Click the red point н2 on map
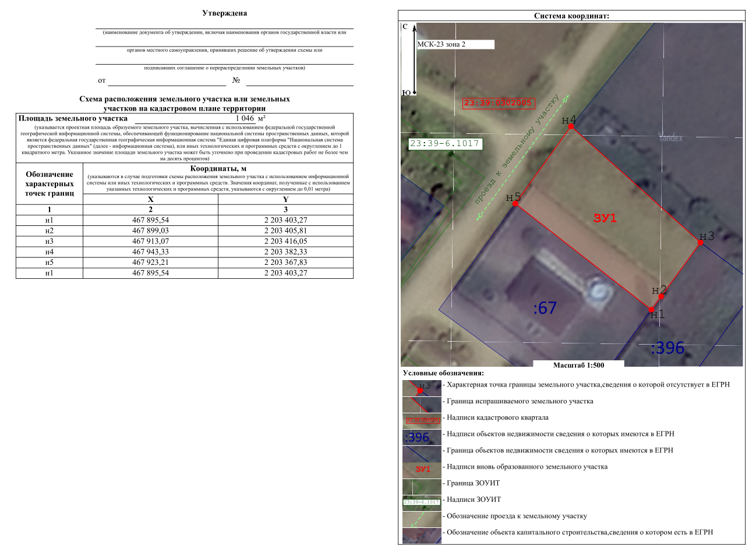Screen dimensions: 756x553 tap(661, 296)
